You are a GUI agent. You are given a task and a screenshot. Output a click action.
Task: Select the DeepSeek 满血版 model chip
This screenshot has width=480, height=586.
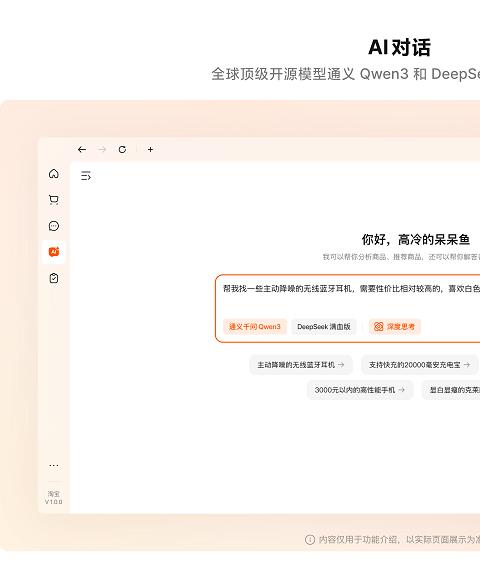pyautogui.click(x=324, y=327)
